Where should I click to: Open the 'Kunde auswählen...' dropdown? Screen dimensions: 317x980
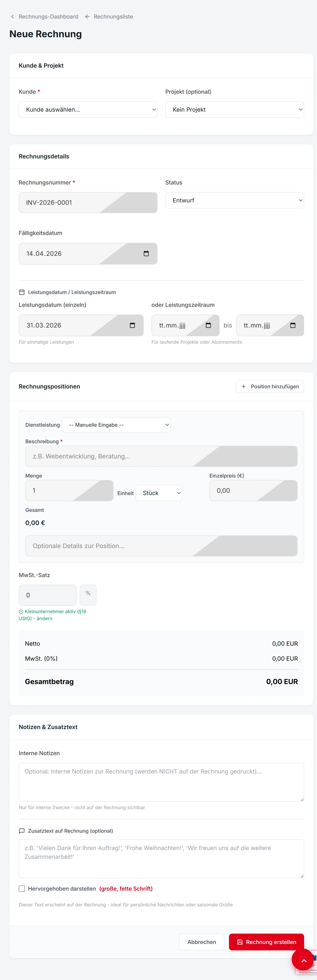(88, 109)
